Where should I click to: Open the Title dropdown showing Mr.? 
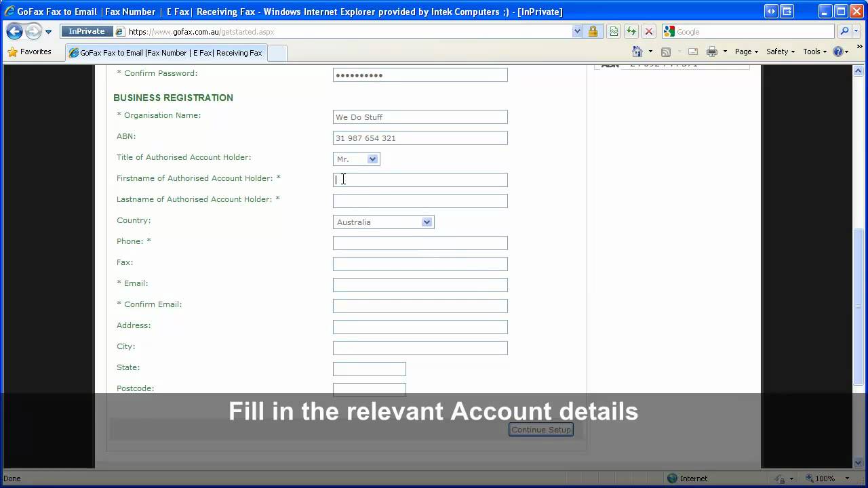[x=357, y=159]
